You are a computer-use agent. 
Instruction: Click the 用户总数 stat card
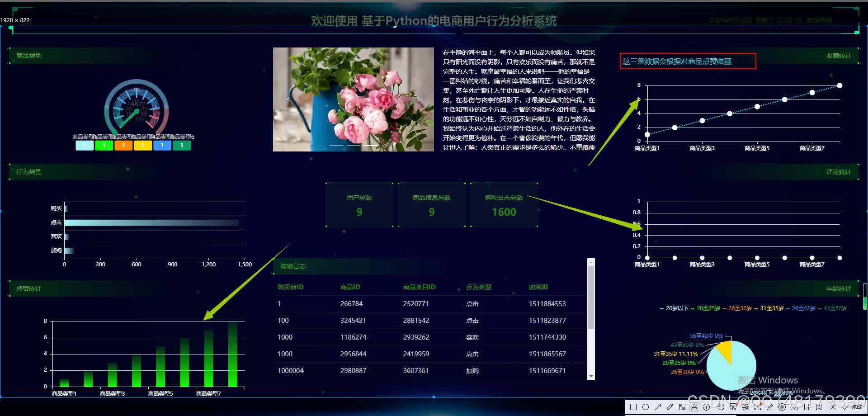tap(359, 205)
